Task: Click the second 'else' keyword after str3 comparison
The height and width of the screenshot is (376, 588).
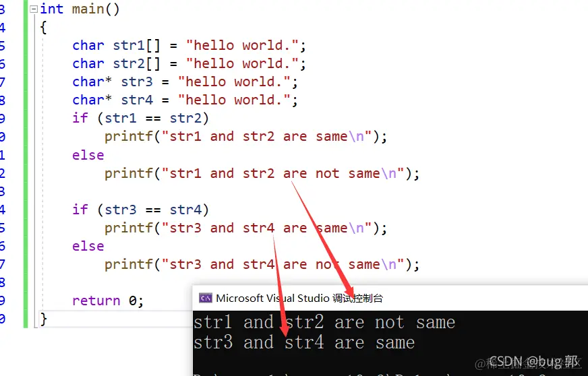Action: [88, 246]
